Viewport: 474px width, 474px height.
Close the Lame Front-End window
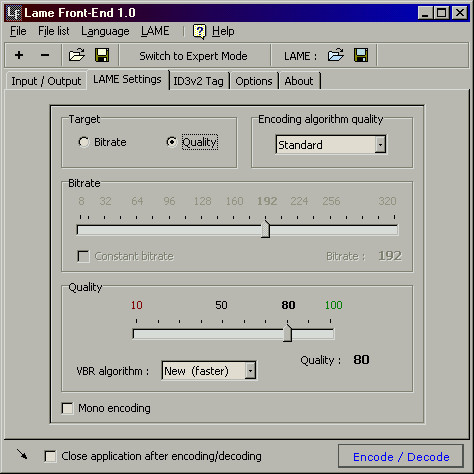click(460, 13)
